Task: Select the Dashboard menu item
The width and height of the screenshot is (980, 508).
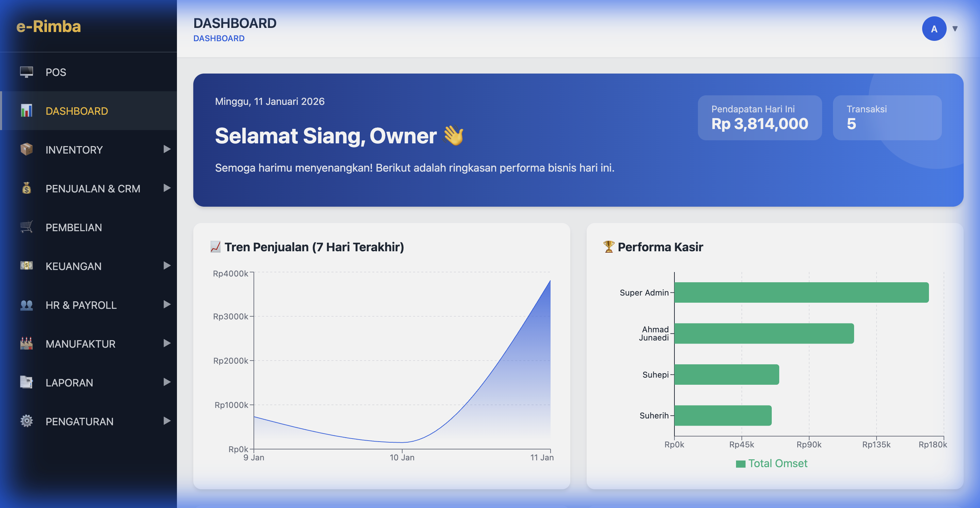Action: click(77, 111)
